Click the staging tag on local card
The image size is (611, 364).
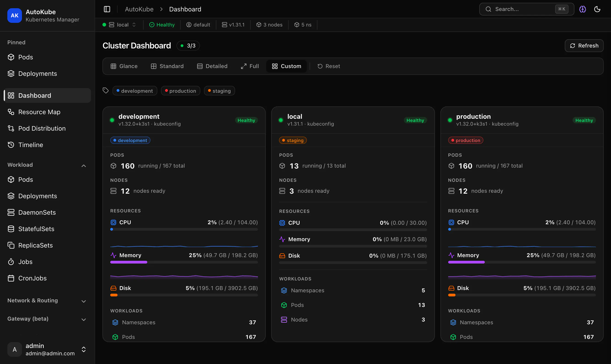pos(293,140)
